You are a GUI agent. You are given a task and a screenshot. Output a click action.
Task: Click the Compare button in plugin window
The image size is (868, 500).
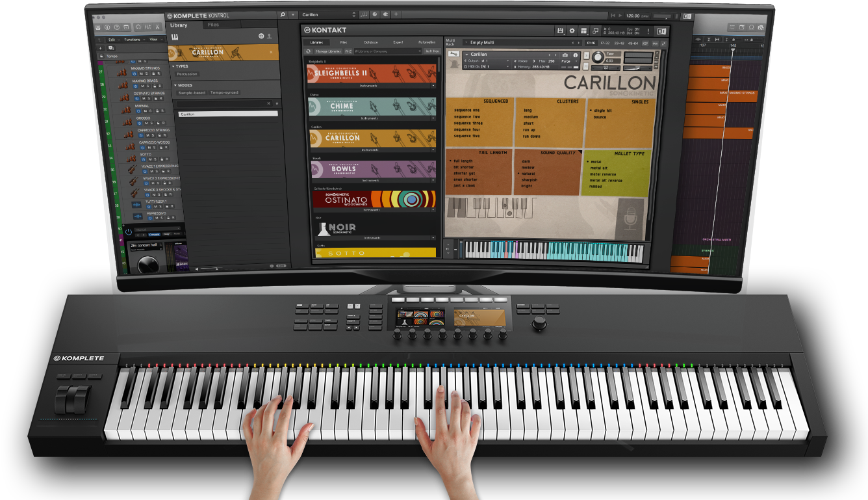[155, 234]
